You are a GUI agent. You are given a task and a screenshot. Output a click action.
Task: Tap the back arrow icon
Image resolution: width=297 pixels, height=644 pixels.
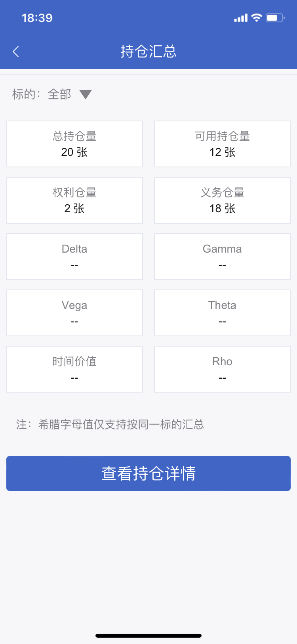coord(16,52)
